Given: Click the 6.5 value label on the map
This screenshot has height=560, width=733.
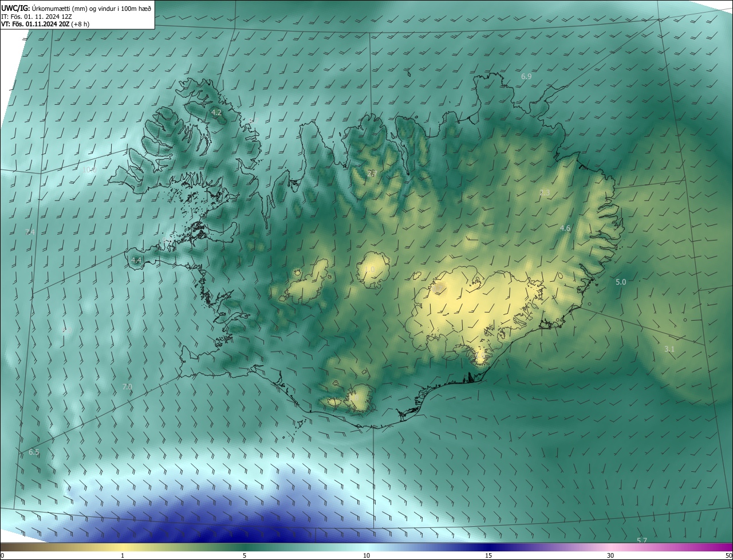Looking at the screenshot, I should pos(34,452).
